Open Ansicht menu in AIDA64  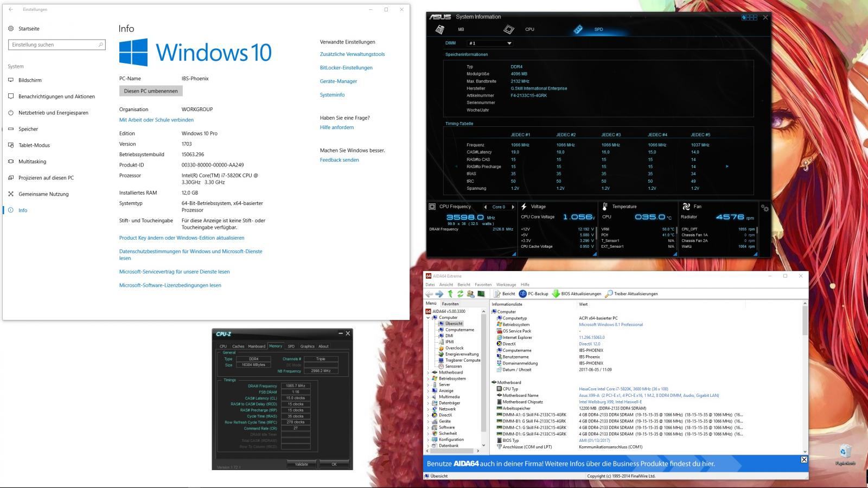point(446,285)
